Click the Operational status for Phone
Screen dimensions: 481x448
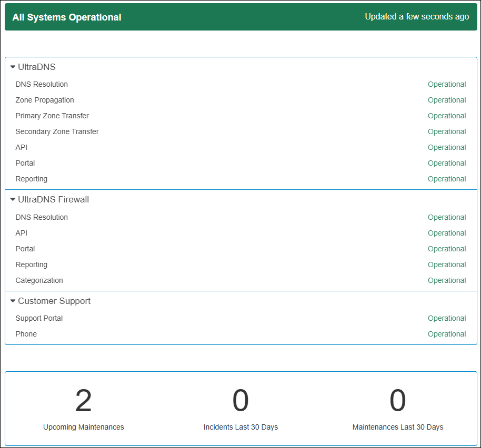point(446,334)
